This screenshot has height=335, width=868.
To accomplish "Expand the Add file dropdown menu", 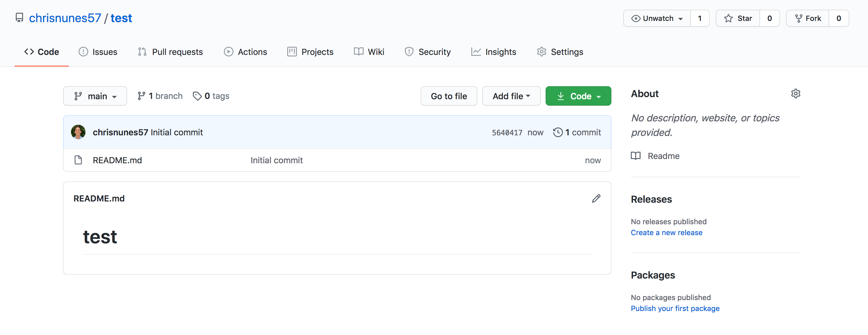I will point(510,96).
